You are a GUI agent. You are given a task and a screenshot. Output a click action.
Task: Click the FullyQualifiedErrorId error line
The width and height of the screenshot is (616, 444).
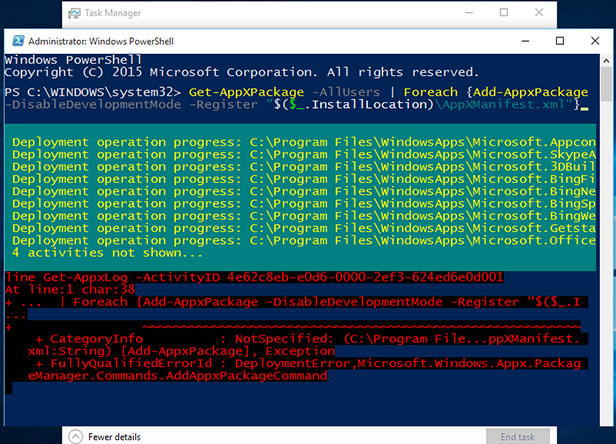point(300,365)
